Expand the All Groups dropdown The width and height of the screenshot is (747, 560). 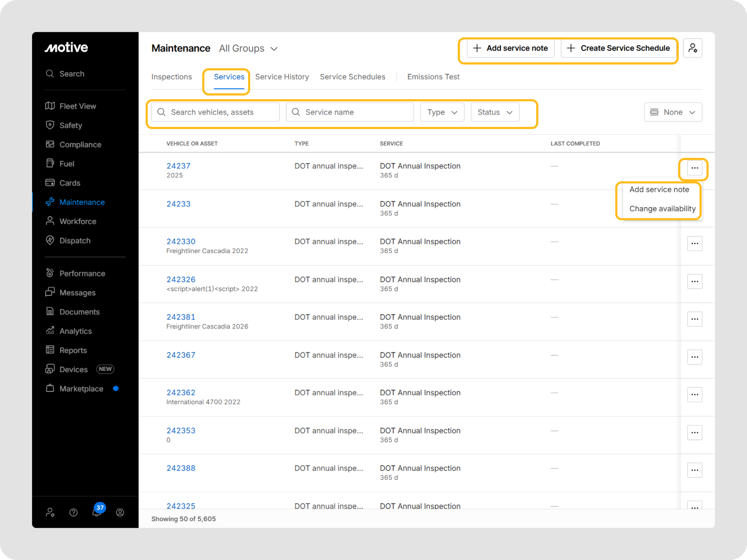click(x=248, y=48)
